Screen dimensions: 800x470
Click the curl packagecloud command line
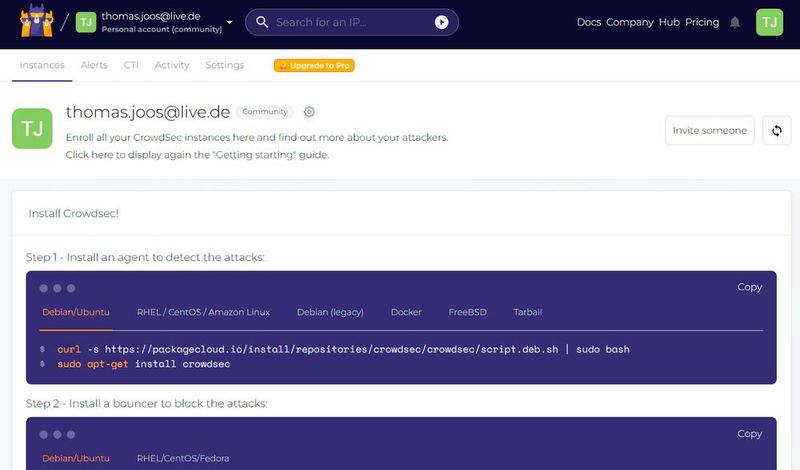[x=343, y=350]
